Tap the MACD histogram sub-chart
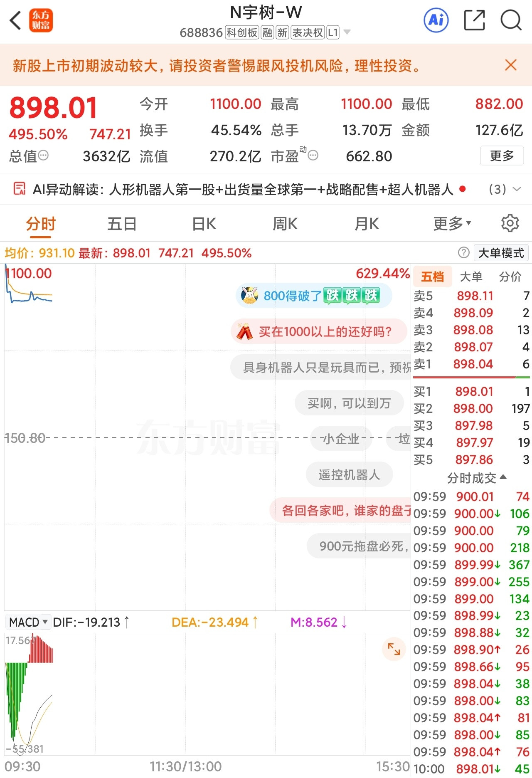 (x=207, y=694)
